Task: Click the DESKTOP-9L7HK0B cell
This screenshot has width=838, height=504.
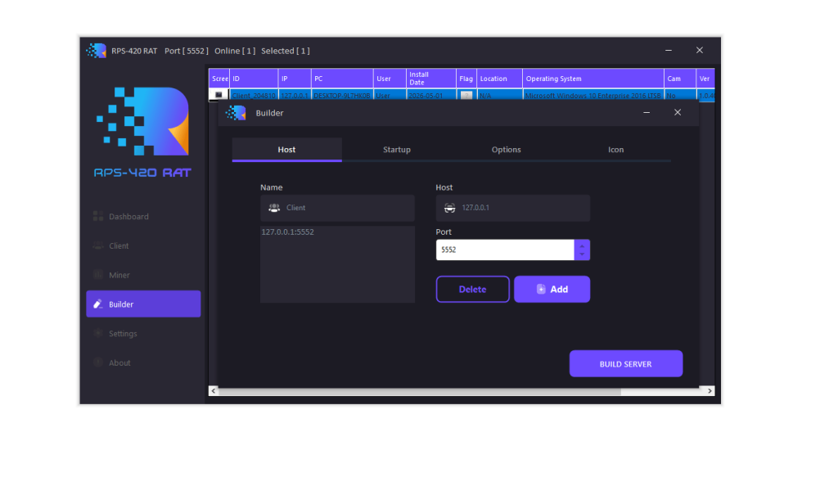Action: pyautogui.click(x=342, y=96)
